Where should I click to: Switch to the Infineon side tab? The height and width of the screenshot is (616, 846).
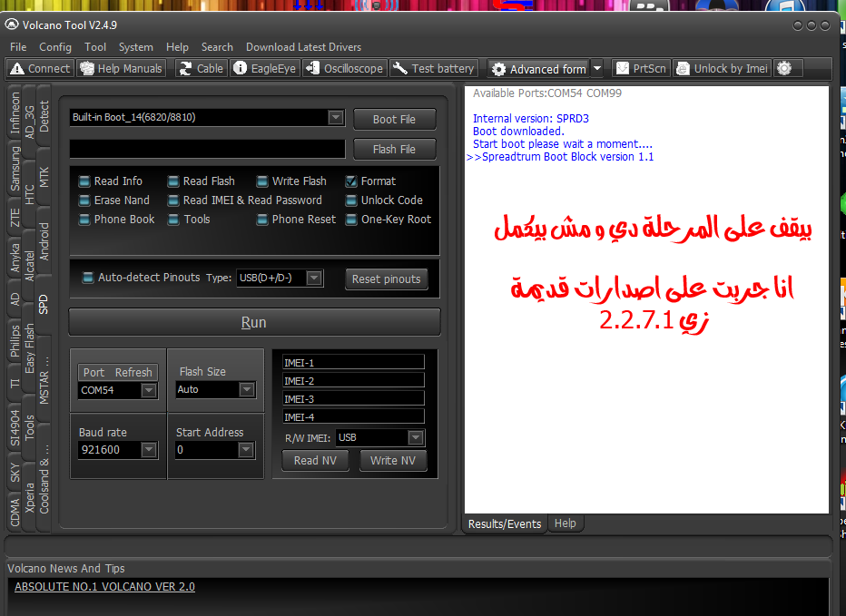15,112
